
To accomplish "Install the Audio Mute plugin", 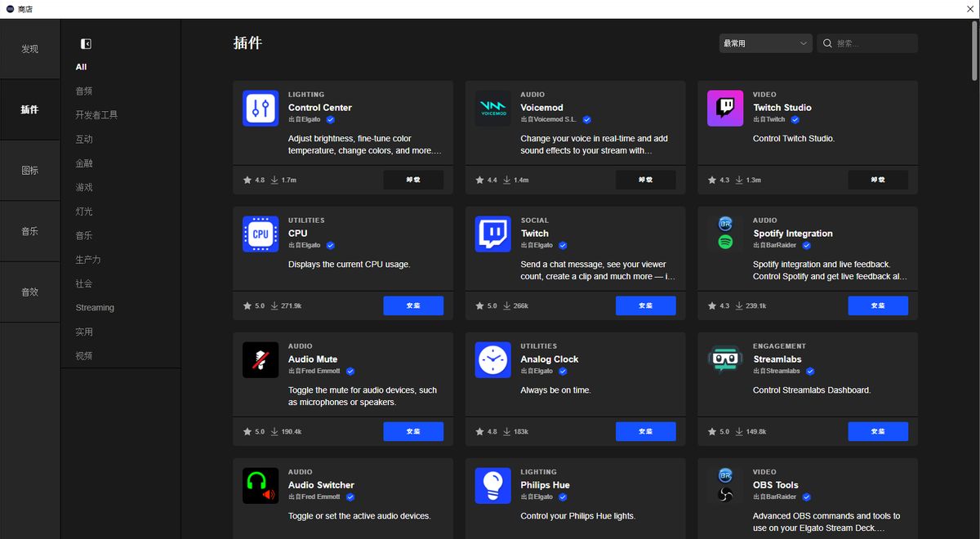I will pos(413,431).
